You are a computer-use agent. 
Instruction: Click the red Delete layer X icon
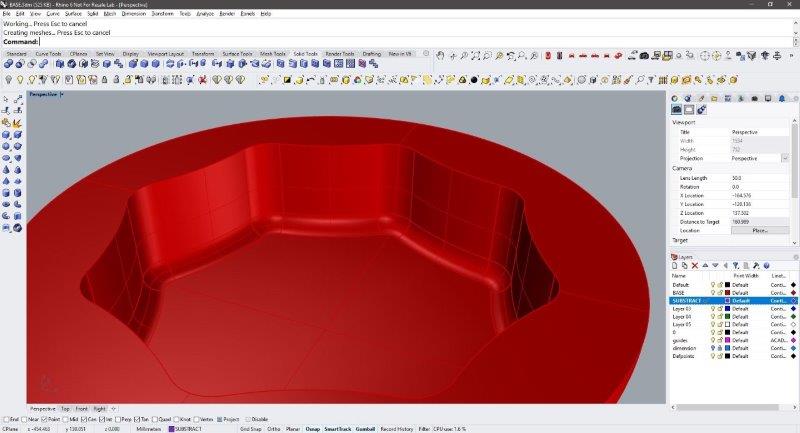click(x=694, y=266)
